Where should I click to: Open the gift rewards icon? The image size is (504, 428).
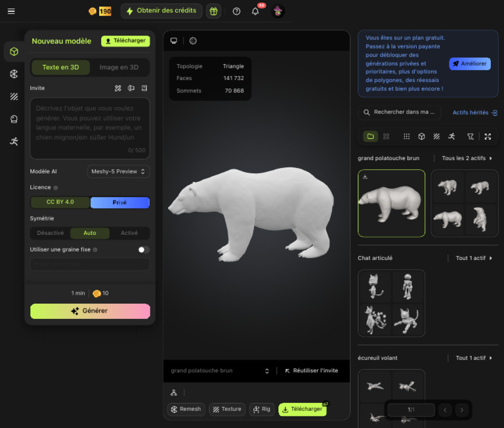tap(213, 11)
